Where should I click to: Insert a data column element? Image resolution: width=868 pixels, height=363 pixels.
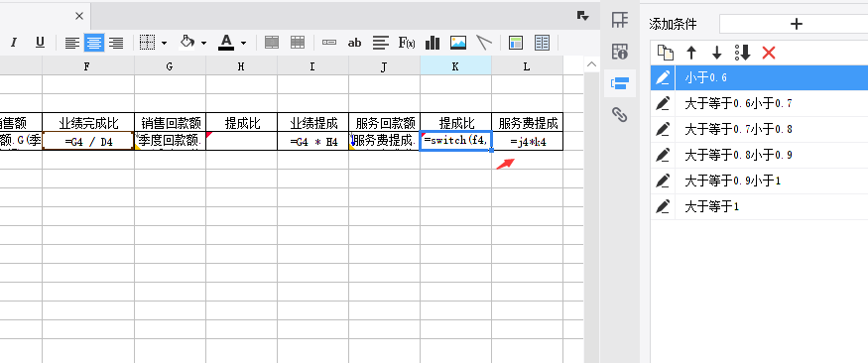tap(329, 43)
